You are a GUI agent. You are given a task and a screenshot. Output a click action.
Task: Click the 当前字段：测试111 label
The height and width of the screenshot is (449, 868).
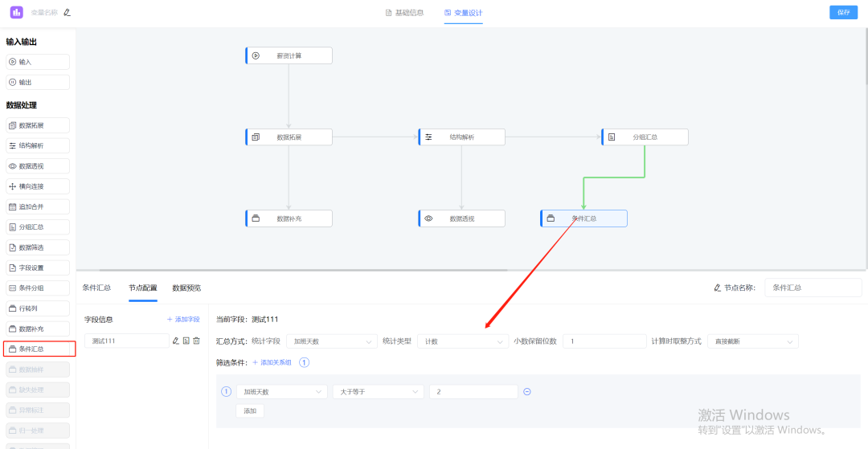(x=247, y=319)
